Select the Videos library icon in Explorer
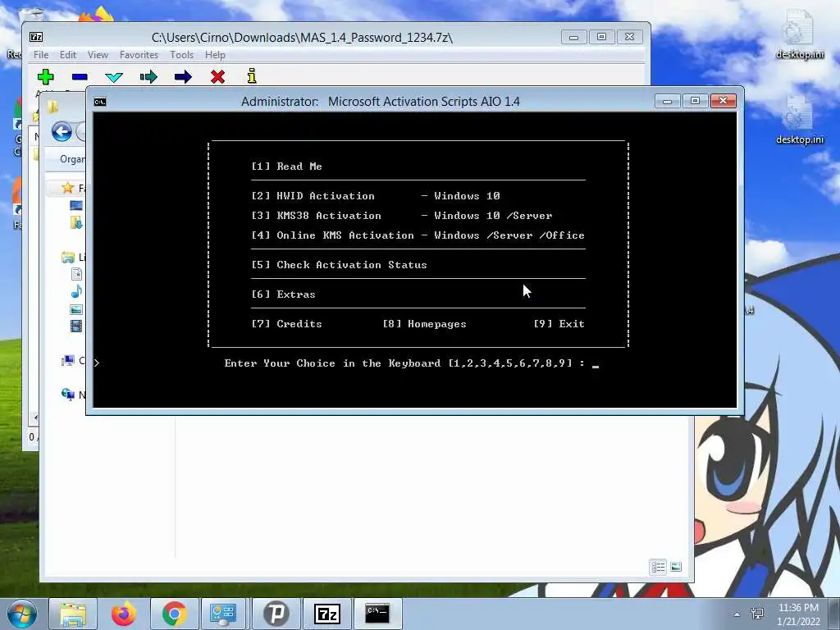Viewport: 840px width, 630px height. pos(76,326)
